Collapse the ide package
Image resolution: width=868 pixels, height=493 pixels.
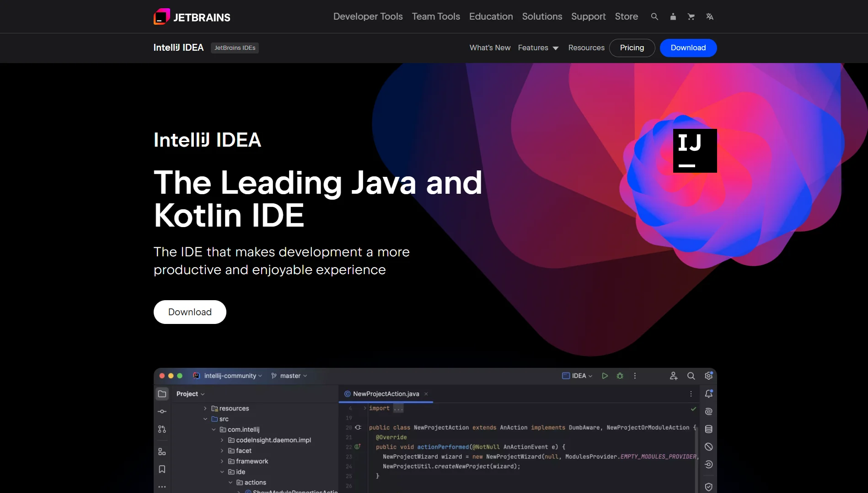tap(222, 472)
